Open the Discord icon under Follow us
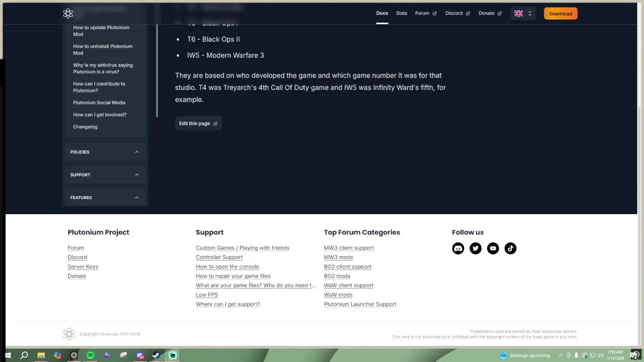644x362 pixels. click(458, 248)
